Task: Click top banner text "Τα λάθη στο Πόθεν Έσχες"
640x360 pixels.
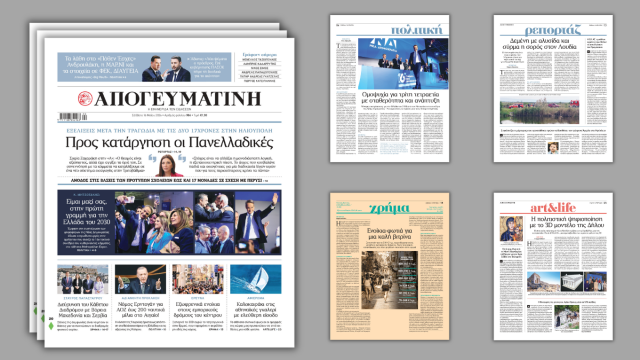Action: pos(101,65)
